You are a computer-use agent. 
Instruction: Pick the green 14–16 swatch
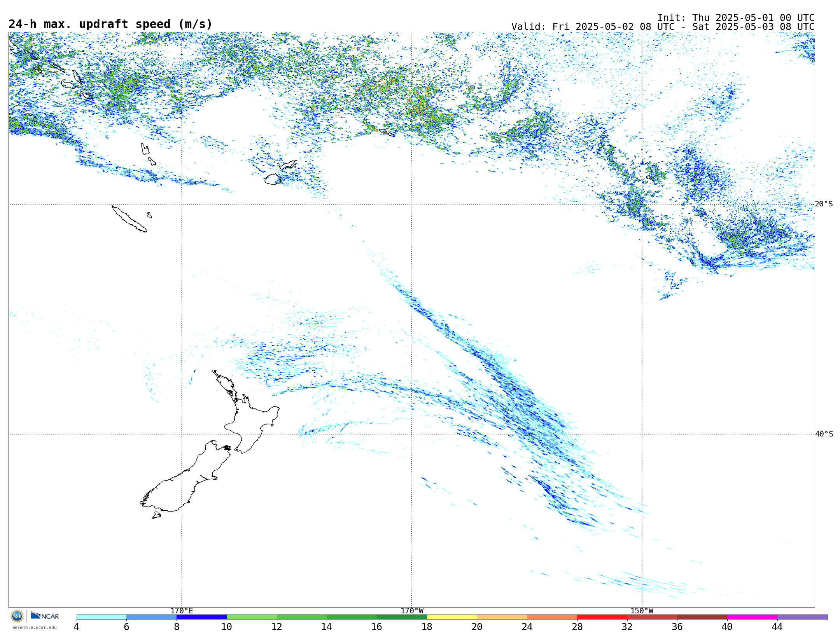coord(352,617)
